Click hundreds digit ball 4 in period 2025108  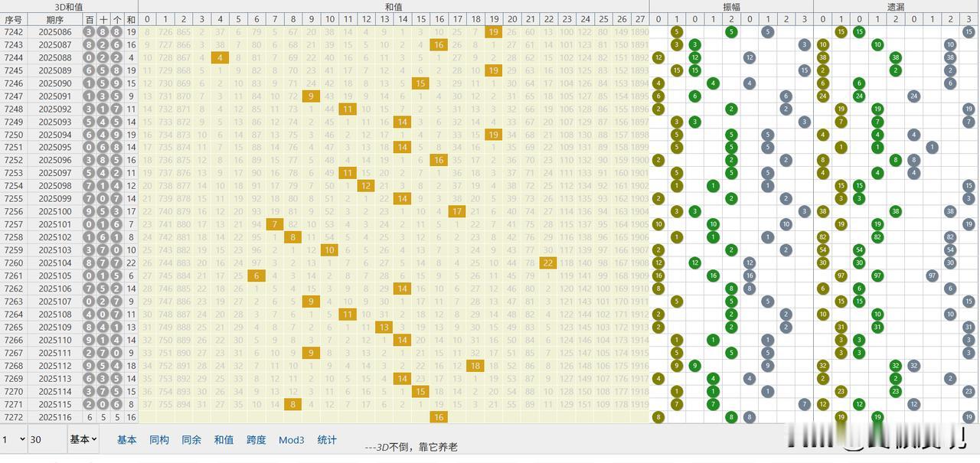tap(90, 314)
